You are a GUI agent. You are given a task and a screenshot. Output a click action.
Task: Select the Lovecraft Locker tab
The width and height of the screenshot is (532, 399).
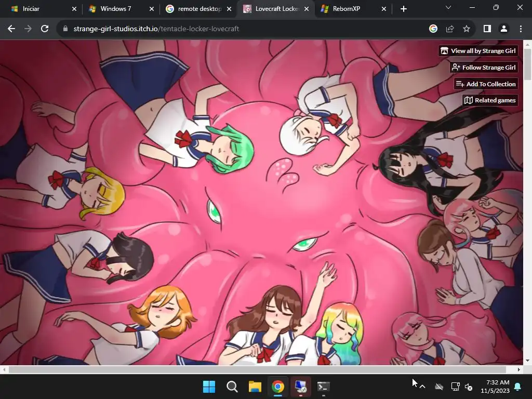tap(277, 9)
